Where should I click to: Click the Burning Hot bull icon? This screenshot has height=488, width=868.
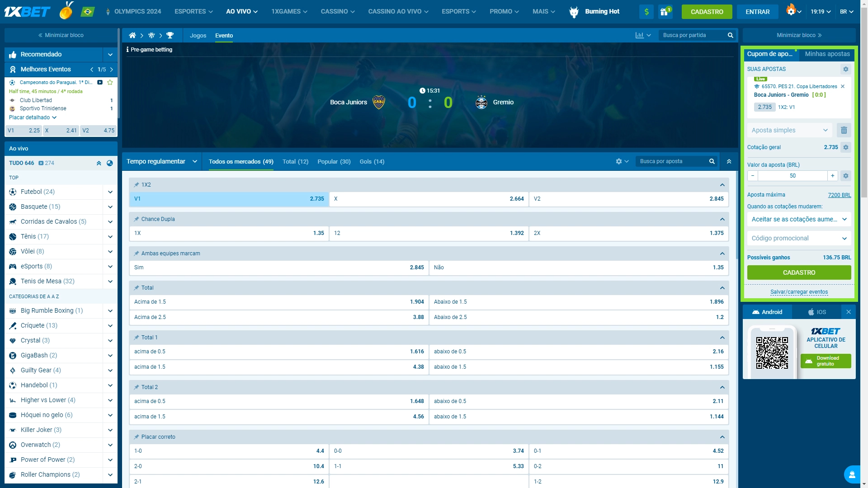[x=574, y=12]
